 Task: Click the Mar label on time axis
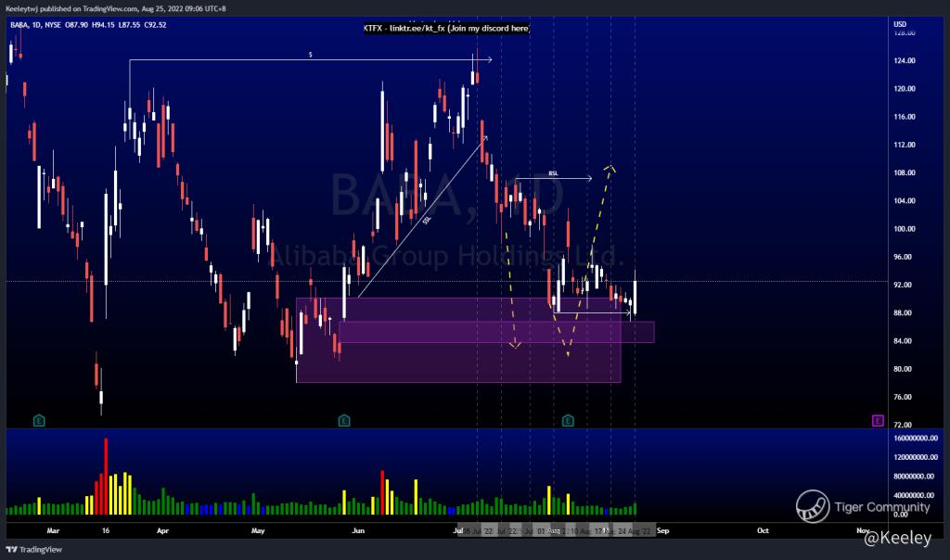pos(53,531)
